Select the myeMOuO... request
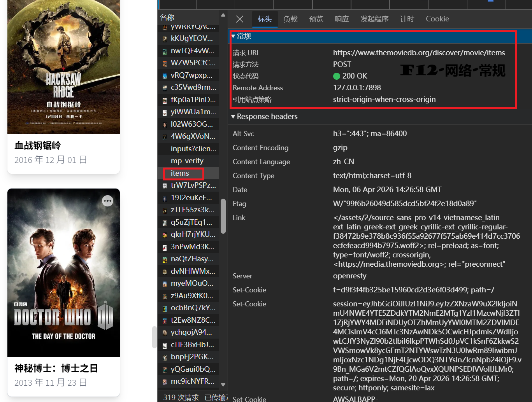This screenshot has height=402, width=532. (188, 283)
